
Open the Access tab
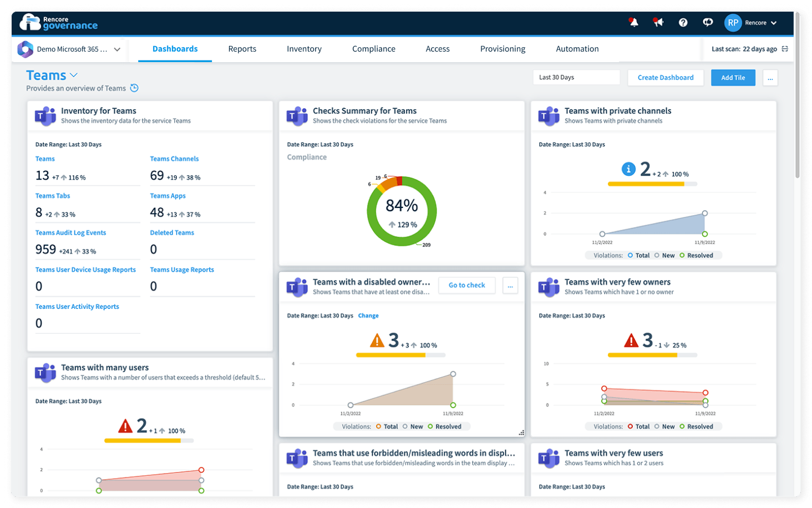438,49
